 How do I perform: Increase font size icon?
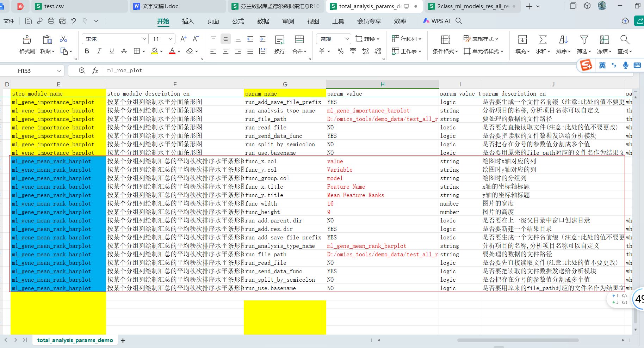(x=183, y=39)
